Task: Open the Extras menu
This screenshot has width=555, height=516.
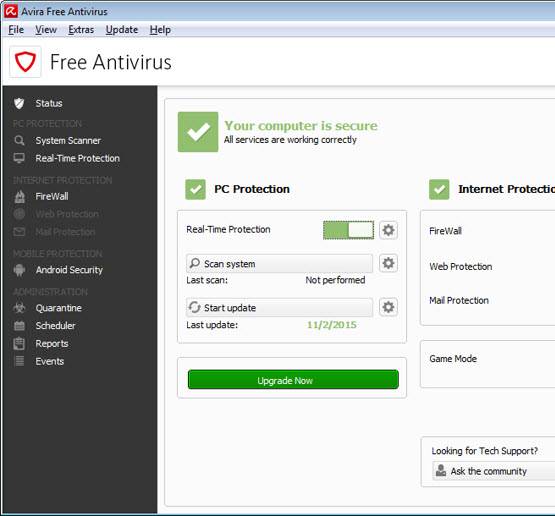Action: (x=81, y=30)
